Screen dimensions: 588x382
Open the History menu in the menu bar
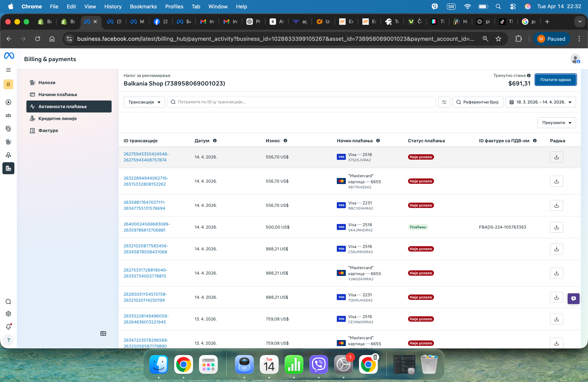(113, 7)
